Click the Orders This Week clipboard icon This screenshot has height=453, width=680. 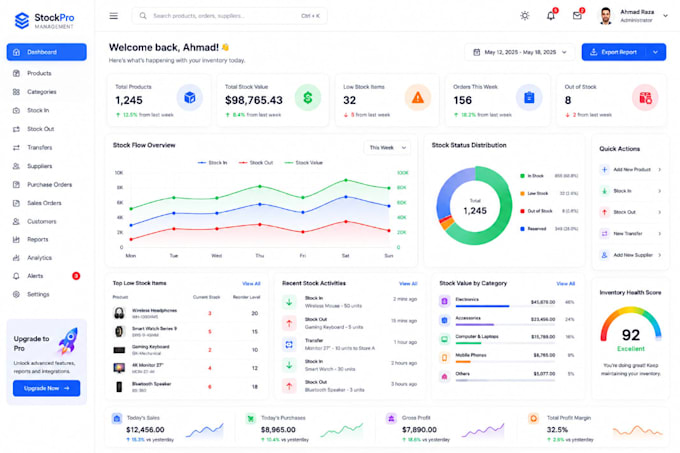(x=529, y=98)
